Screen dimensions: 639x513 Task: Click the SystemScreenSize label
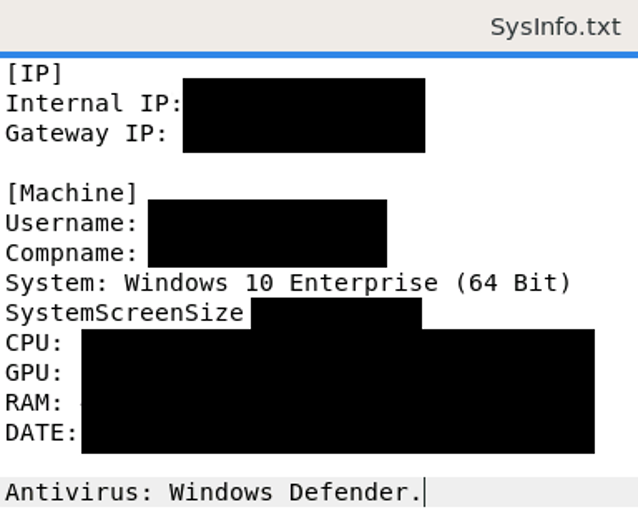pyautogui.click(x=124, y=313)
